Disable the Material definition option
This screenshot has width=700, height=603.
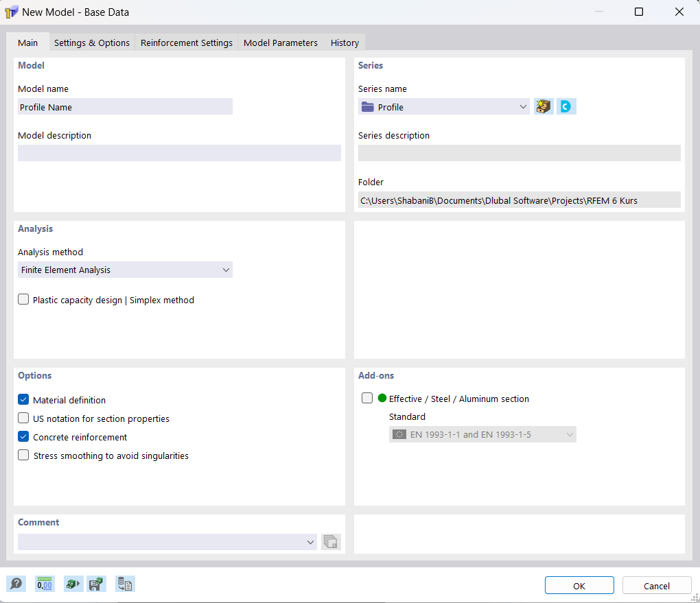[x=23, y=400]
